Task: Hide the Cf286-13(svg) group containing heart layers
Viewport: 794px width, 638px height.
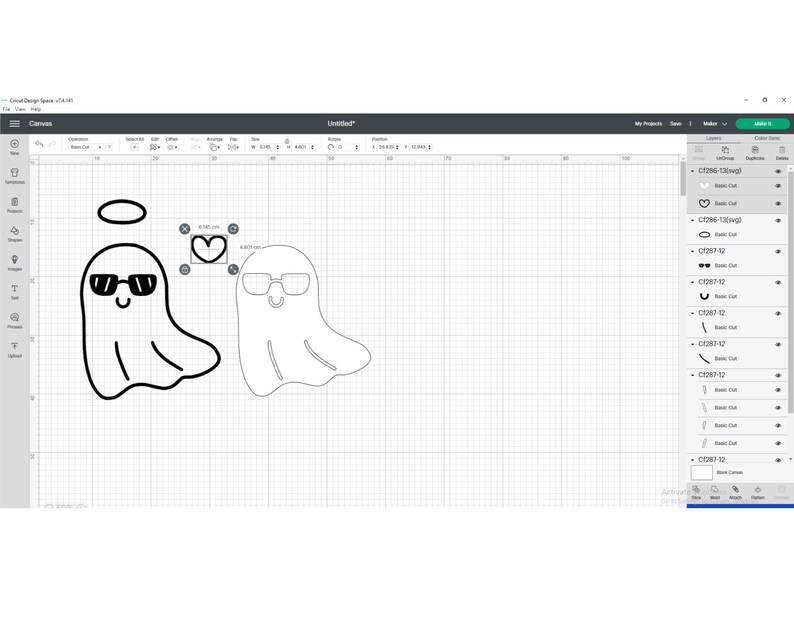Action: pyautogui.click(x=778, y=171)
